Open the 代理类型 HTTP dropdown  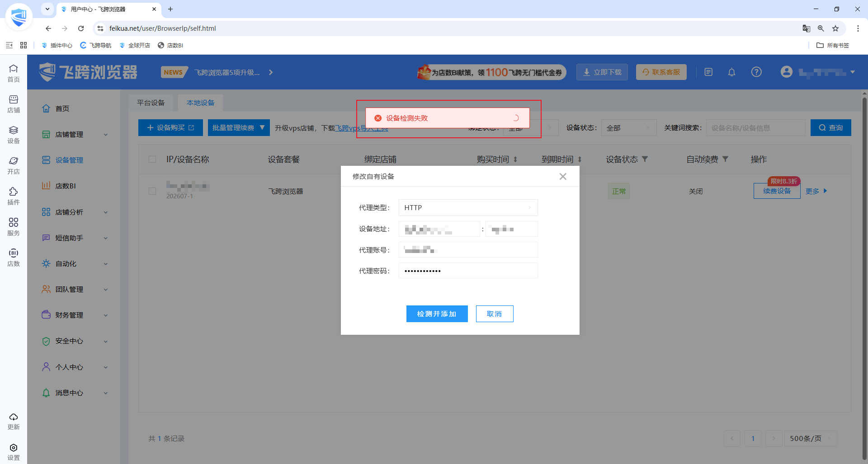[x=468, y=208]
